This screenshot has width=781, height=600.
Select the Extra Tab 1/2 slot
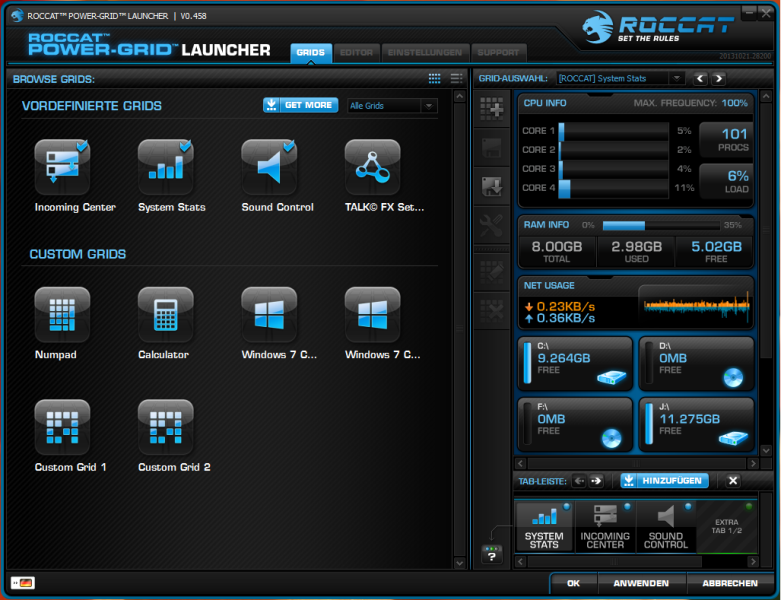click(727, 527)
